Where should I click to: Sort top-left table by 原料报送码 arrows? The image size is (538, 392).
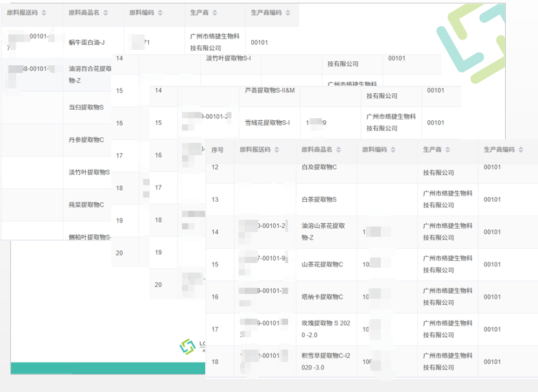tap(44, 12)
